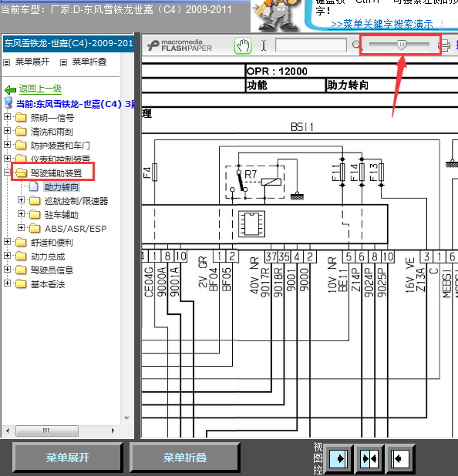Screen dimensions: 458x476
Task: Click the menu expand list icon at top
Action: pos(7,62)
